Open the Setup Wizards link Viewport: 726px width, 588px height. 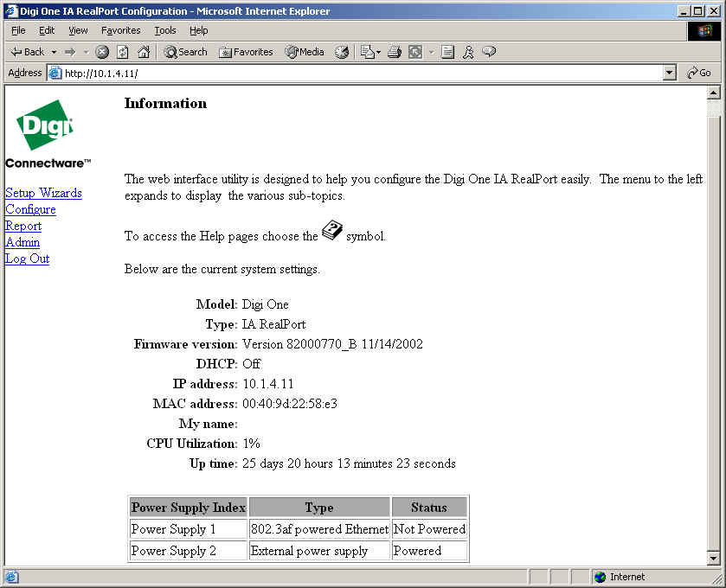(43, 193)
